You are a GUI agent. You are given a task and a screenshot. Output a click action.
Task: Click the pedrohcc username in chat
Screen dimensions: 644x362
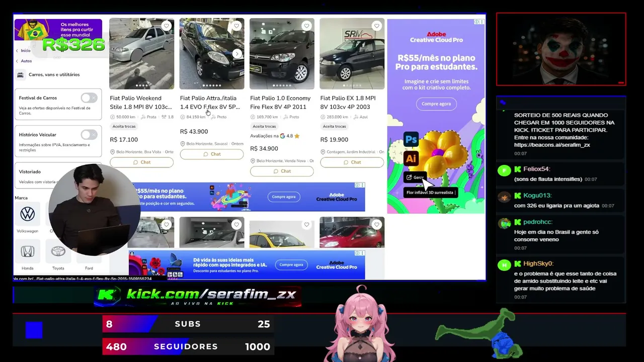538,222
